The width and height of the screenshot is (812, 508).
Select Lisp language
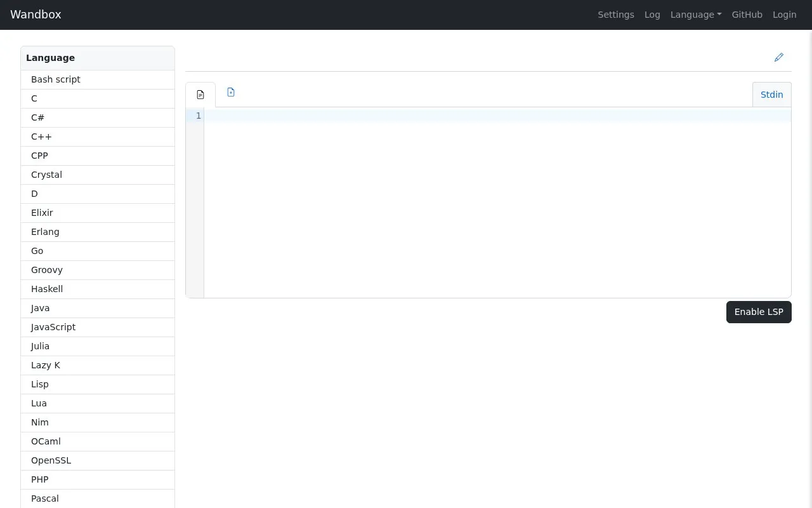[98, 384]
